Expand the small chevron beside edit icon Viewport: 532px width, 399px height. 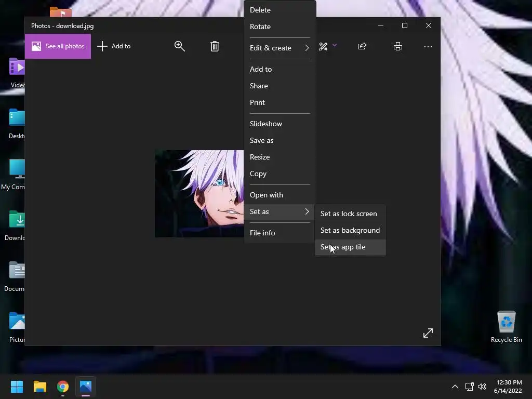(x=335, y=45)
